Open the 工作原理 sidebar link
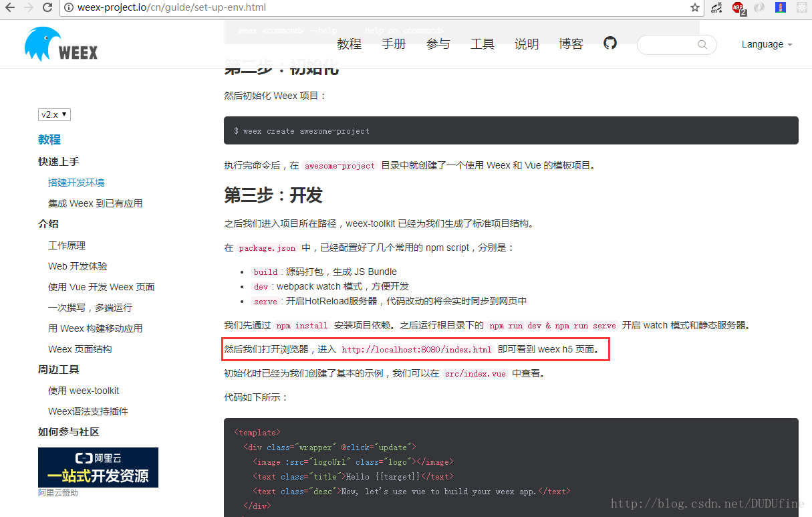 (x=67, y=245)
